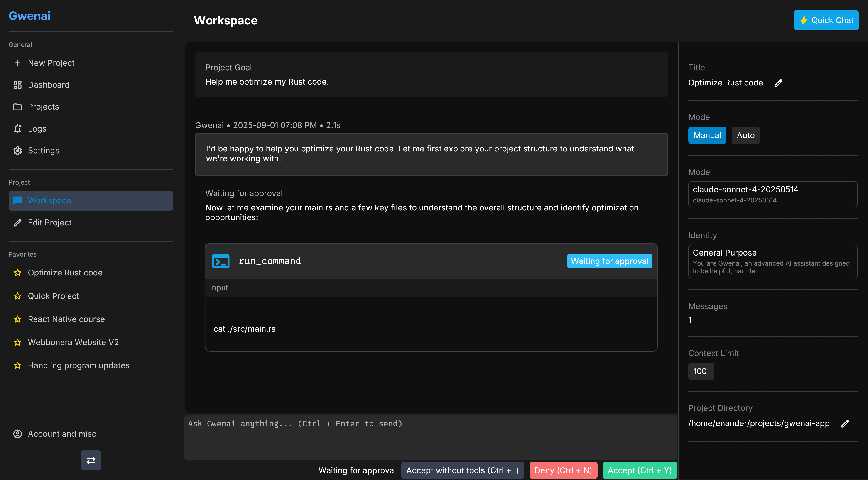
Task: Click the Settings gear icon
Action: [17, 151]
